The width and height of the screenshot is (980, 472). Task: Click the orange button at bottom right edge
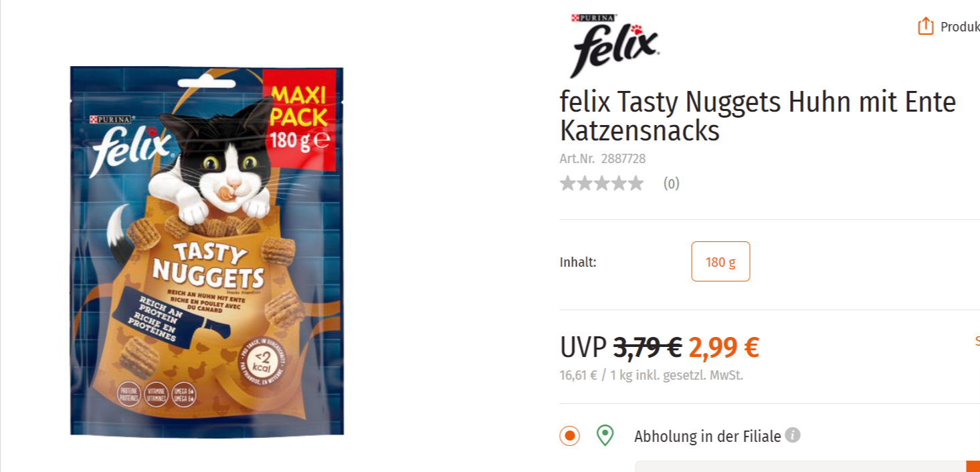(973, 467)
